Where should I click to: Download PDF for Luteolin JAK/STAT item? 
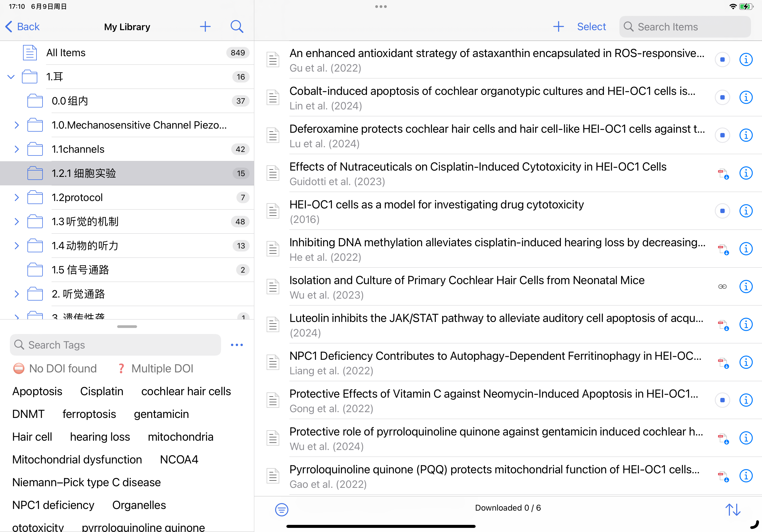pos(723,325)
